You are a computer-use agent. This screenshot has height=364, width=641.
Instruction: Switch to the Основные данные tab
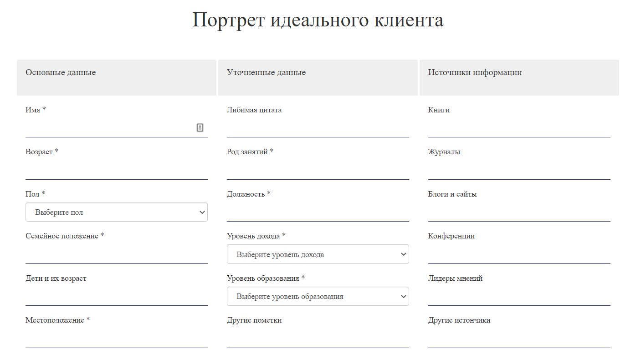point(116,77)
